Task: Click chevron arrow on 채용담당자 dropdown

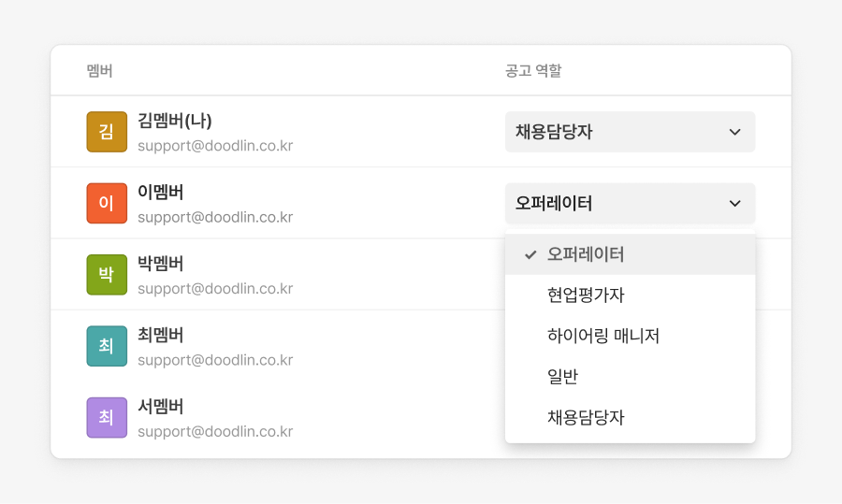Action: point(734,132)
